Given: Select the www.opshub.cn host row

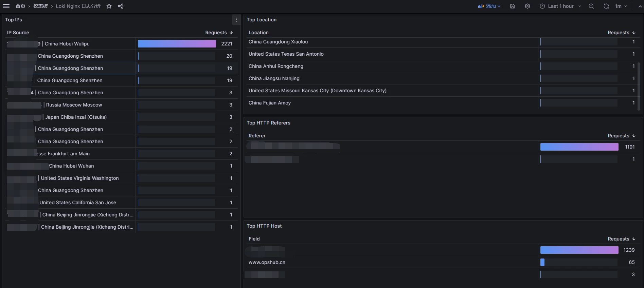Looking at the screenshot, I should 267,262.
